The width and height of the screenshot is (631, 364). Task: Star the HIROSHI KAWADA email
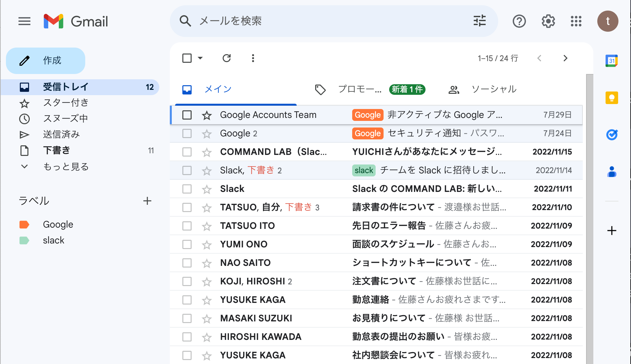tap(207, 337)
